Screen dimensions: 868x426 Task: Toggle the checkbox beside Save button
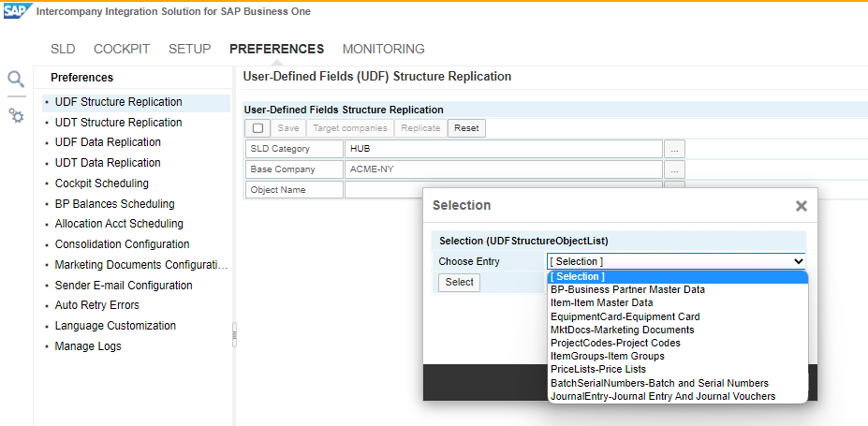click(257, 128)
